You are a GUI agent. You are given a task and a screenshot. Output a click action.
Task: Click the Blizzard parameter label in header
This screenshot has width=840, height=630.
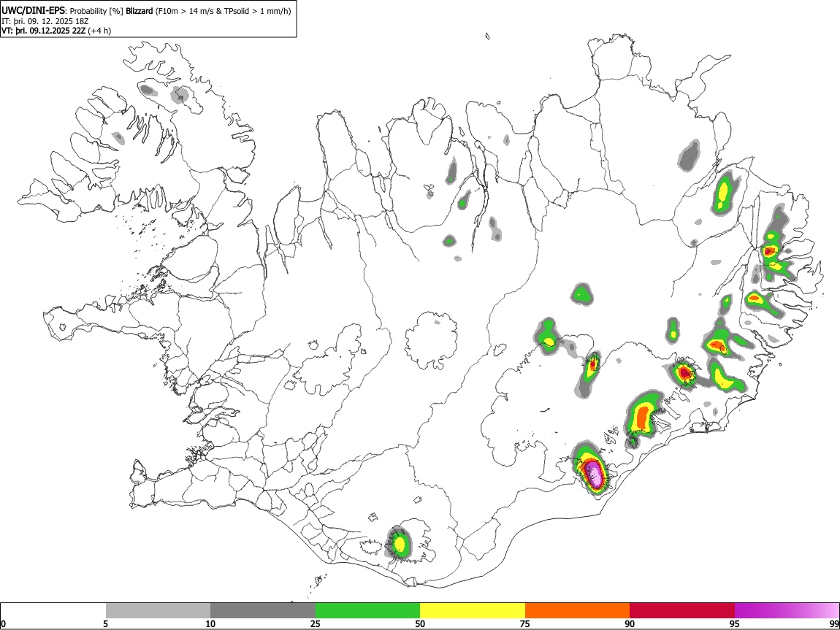pyautogui.click(x=140, y=11)
